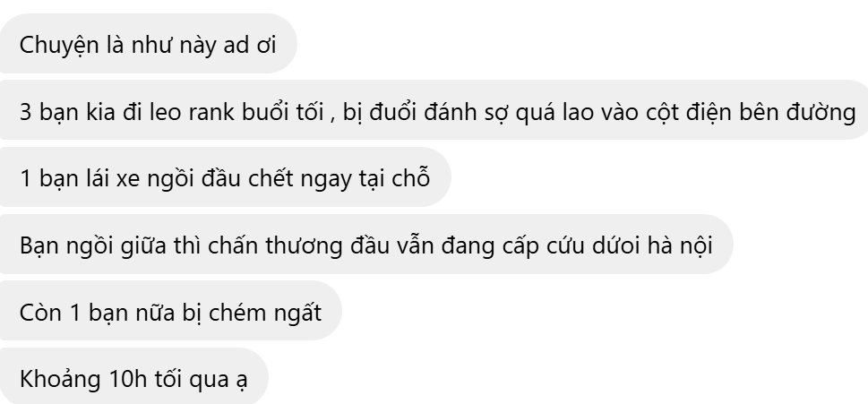Select the "Khoảng 10h tối qua ạ" message
The width and height of the screenshot is (868, 404).
point(133,377)
